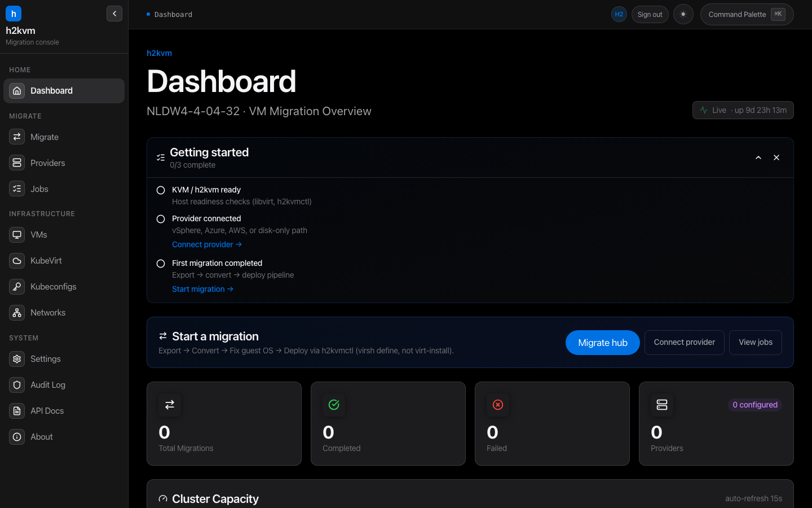Mark the First migration completed step circle

tap(161, 264)
